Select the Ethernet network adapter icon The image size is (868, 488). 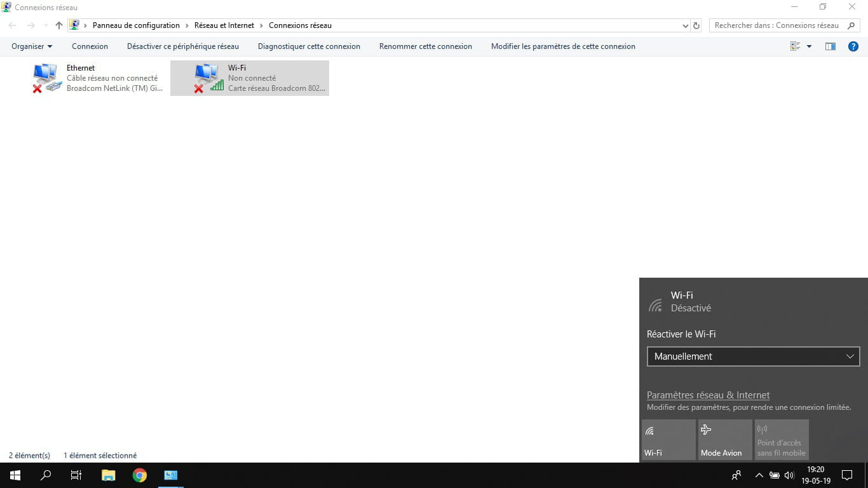pyautogui.click(x=48, y=78)
